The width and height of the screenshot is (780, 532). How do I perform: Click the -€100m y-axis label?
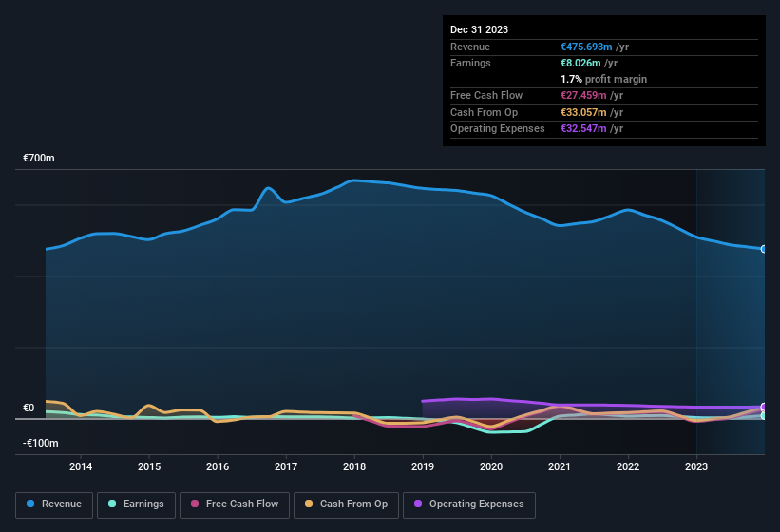[x=40, y=443]
